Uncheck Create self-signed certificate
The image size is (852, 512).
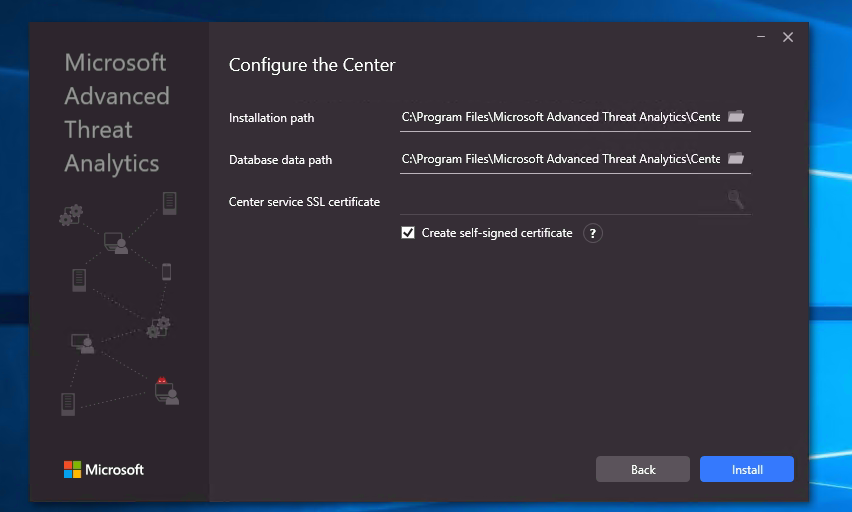[x=408, y=233]
